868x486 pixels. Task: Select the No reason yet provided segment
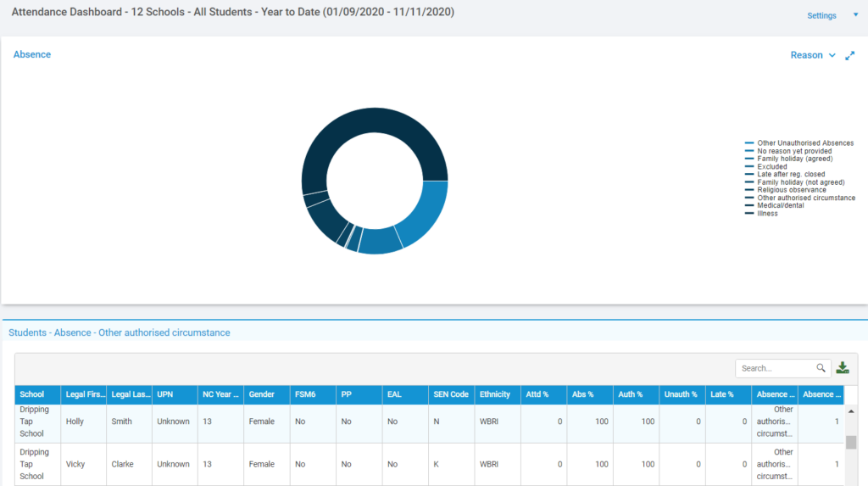[x=379, y=241]
